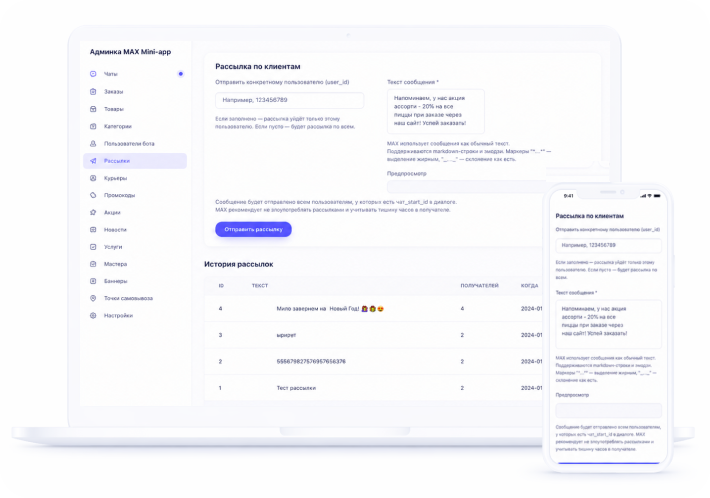Click История рассылок heading
710x498 pixels.
(x=239, y=264)
